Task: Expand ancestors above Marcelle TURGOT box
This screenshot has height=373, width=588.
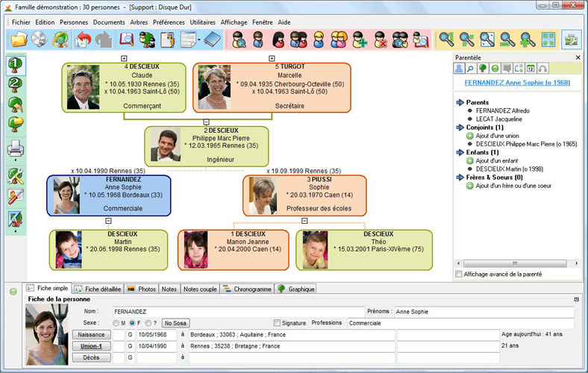Action: click(272, 58)
